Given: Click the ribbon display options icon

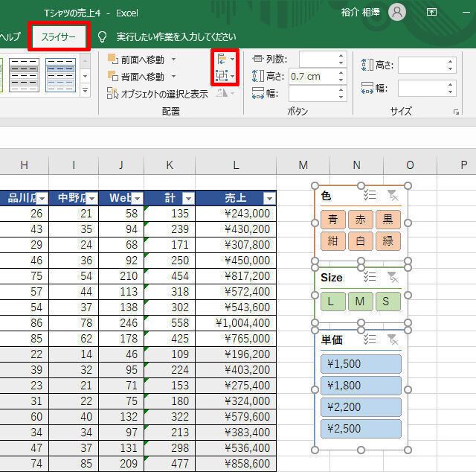Looking at the screenshot, I should tap(431, 12).
